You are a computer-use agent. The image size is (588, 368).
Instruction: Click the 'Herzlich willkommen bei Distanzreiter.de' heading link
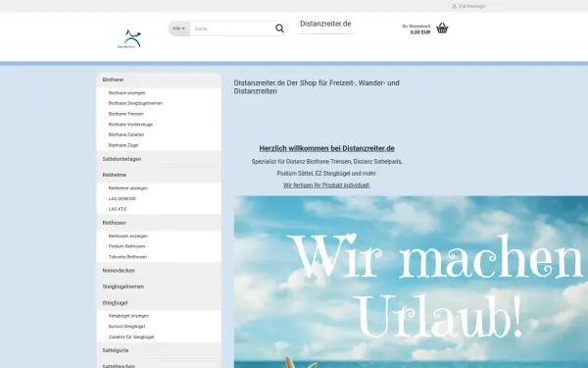coord(326,148)
